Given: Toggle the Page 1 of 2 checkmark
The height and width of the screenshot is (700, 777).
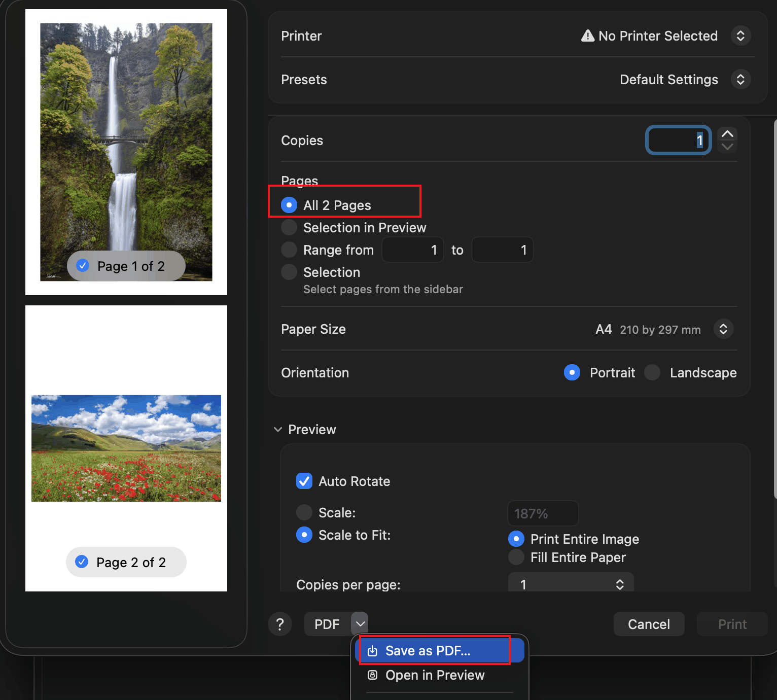Looking at the screenshot, I should 83,266.
